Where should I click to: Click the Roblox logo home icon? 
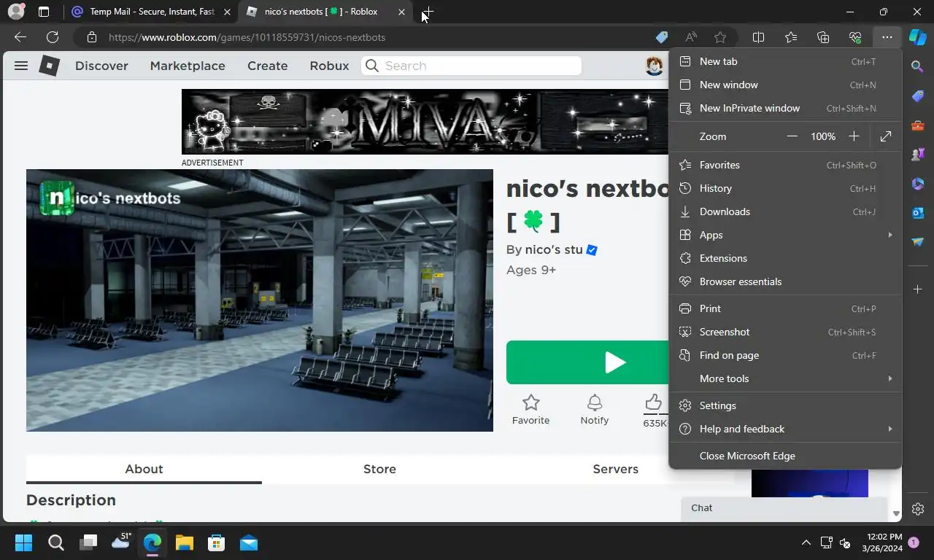[49, 66]
